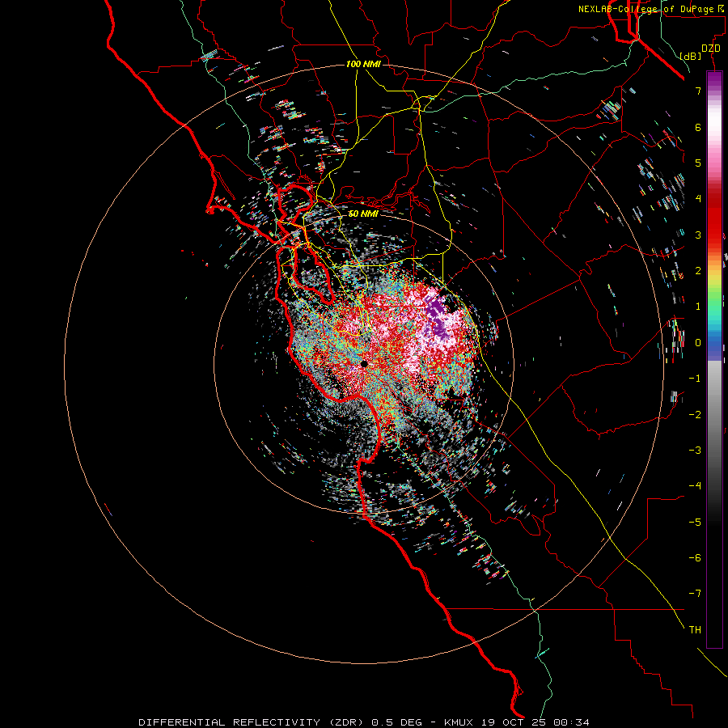Click the '7' value on the color scale
This screenshot has height=728, width=728.
[x=698, y=91]
